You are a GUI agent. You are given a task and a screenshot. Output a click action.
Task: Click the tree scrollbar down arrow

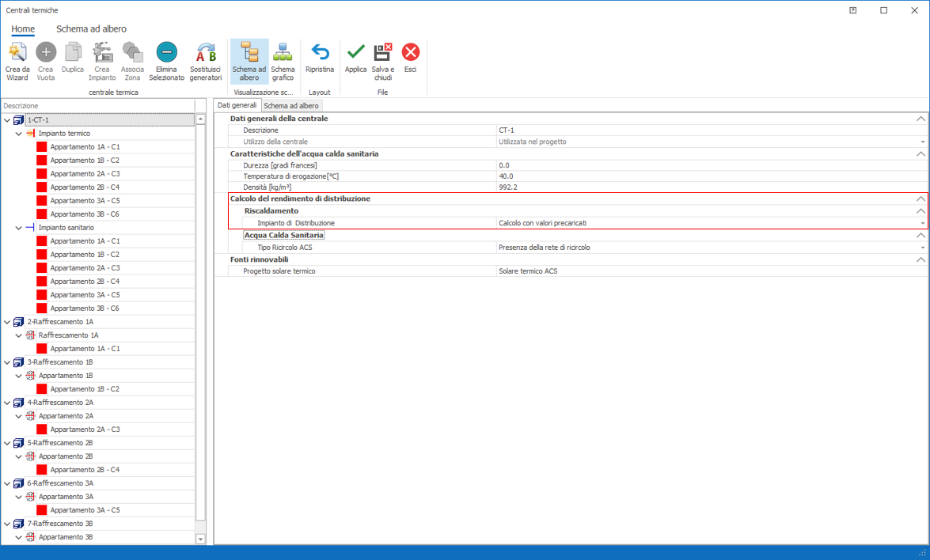pyautogui.click(x=200, y=539)
